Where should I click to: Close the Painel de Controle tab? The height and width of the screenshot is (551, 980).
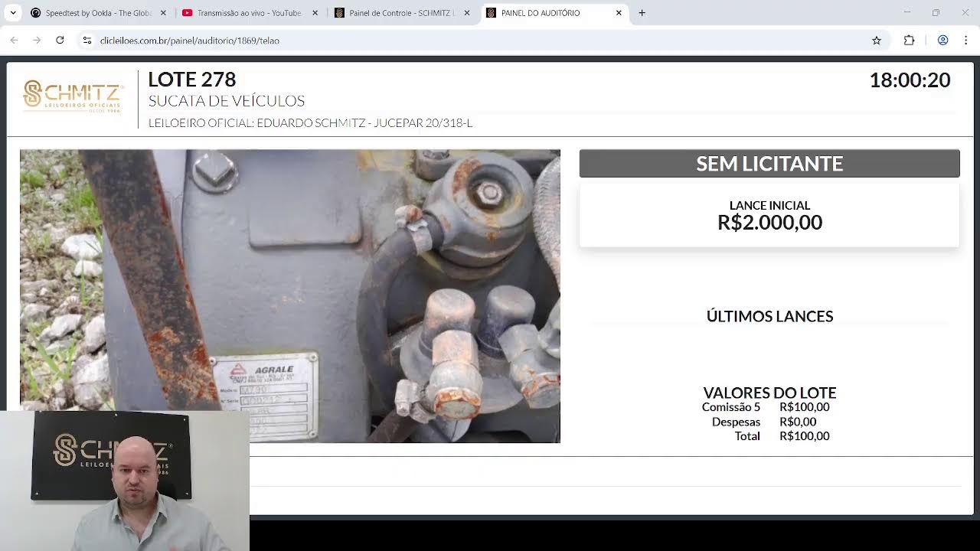pyautogui.click(x=467, y=13)
